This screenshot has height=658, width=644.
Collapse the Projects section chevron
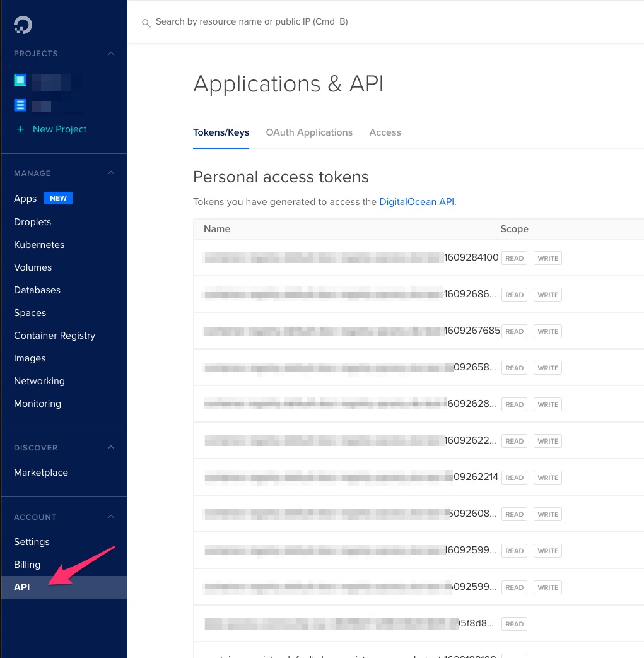111,53
